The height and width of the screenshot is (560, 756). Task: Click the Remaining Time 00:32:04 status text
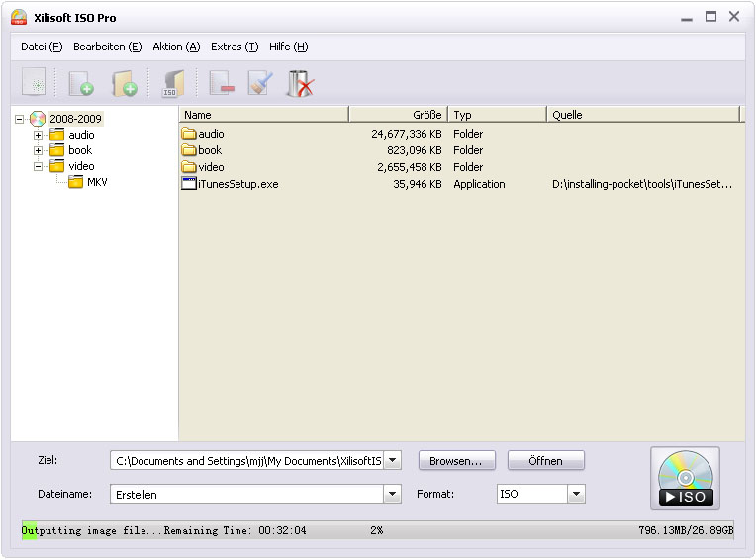coord(235,530)
